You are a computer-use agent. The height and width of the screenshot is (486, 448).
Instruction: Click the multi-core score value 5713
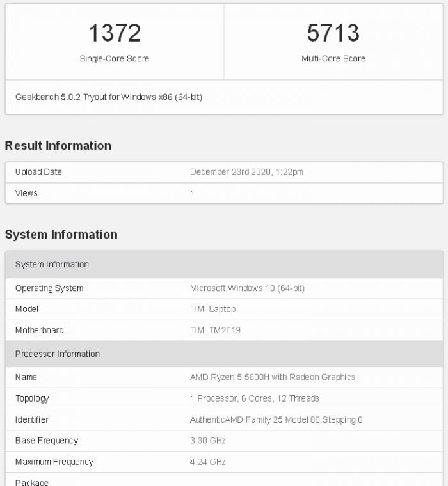click(x=333, y=33)
